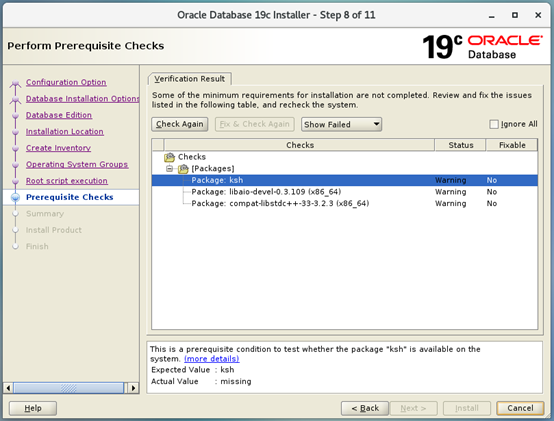Open the Show Failed dropdown
The width and height of the screenshot is (554, 421).
pos(341,124)
